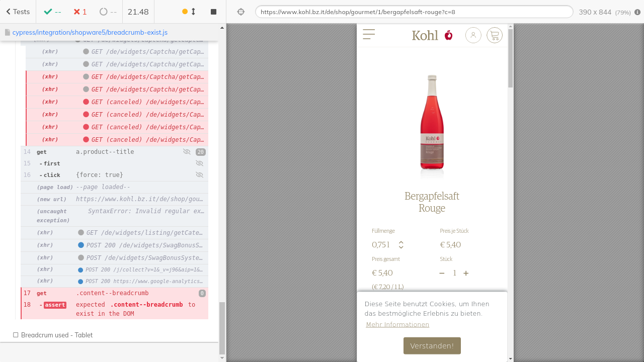The height and width of the screenshot is (362, 644).
Task: Click hidden-element eye icon on the click command row
Action: [199, 175]
